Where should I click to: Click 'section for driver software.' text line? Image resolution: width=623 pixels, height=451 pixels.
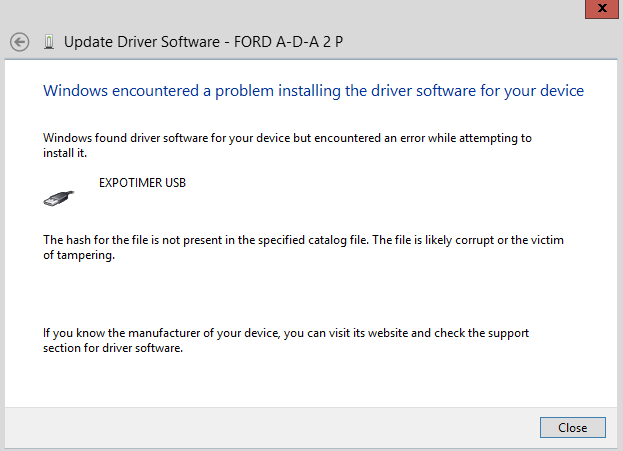pos(113,350)
